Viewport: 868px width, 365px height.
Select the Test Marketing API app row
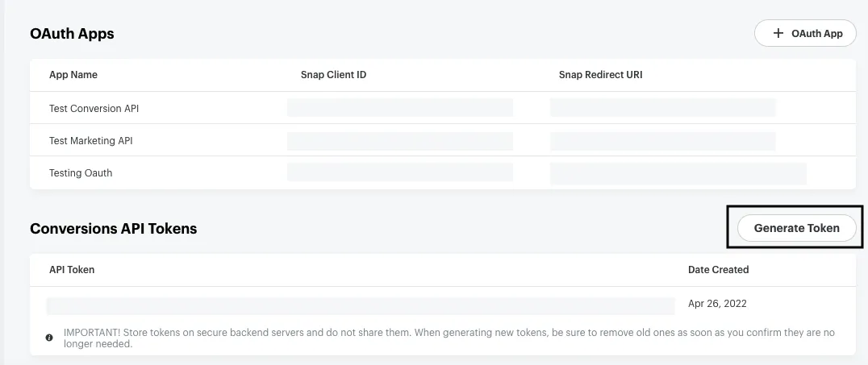click(443, 140)
